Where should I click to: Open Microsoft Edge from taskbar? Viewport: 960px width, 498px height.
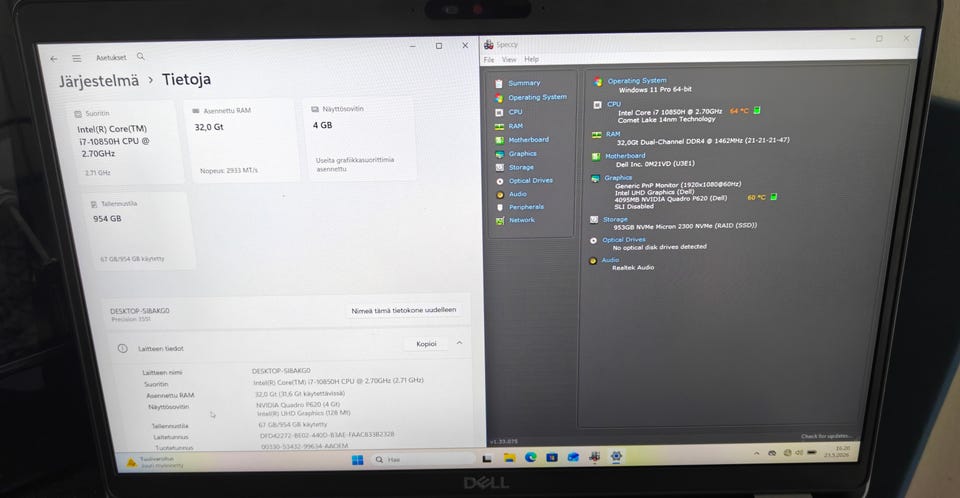click(530, 457)
